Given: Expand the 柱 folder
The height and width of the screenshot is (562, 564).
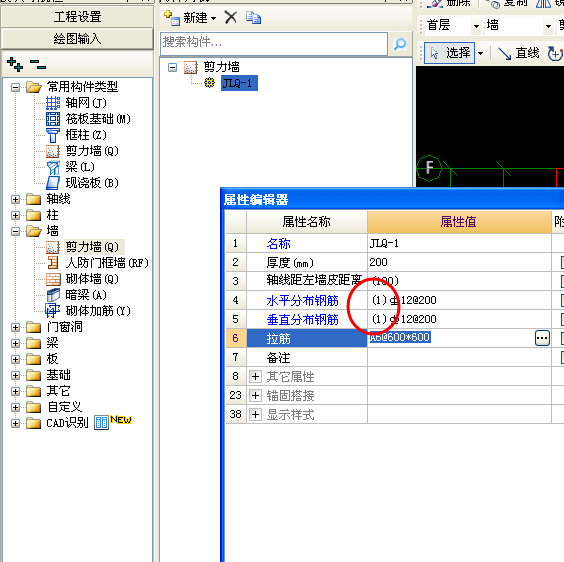Looking at the screenshot, I should 15,216.
